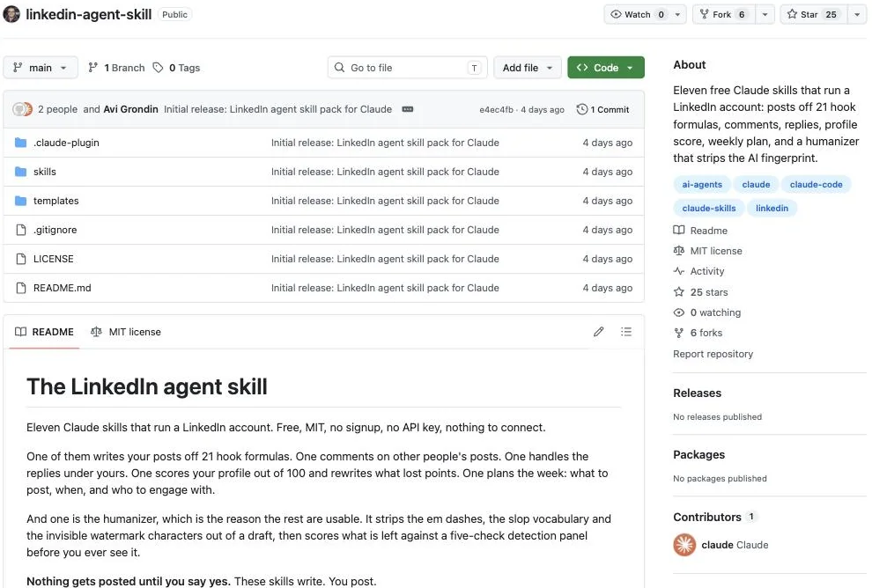Screen dimensions: 872x588
Task: Open the .claude-plugin folder
Action: coord(66,143)
